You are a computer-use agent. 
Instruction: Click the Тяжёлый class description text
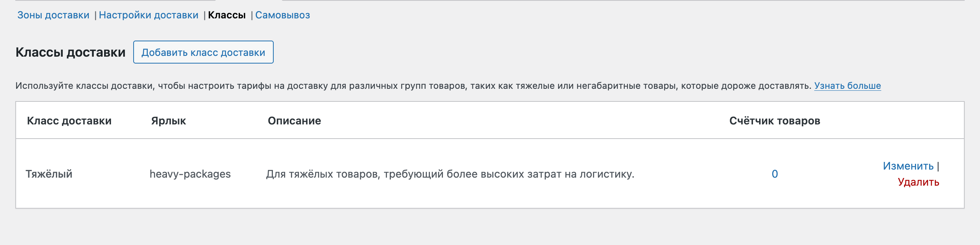[450, 174]
